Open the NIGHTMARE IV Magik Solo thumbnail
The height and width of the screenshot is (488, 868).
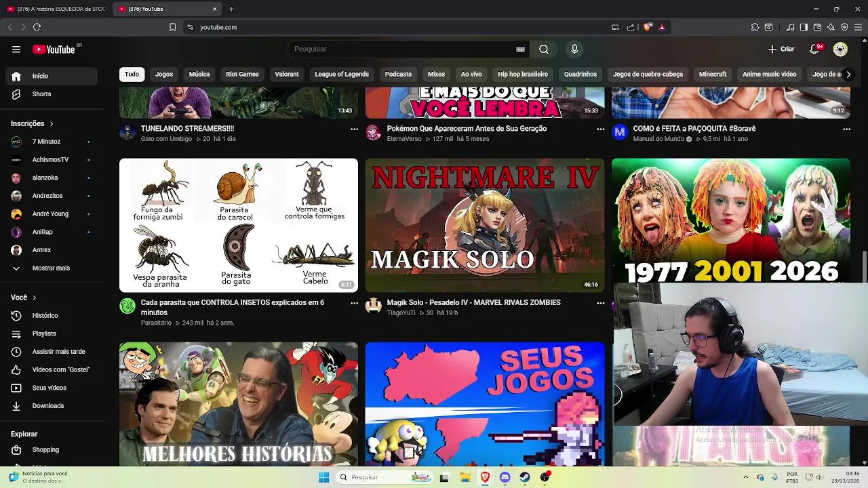coord(485,225)
